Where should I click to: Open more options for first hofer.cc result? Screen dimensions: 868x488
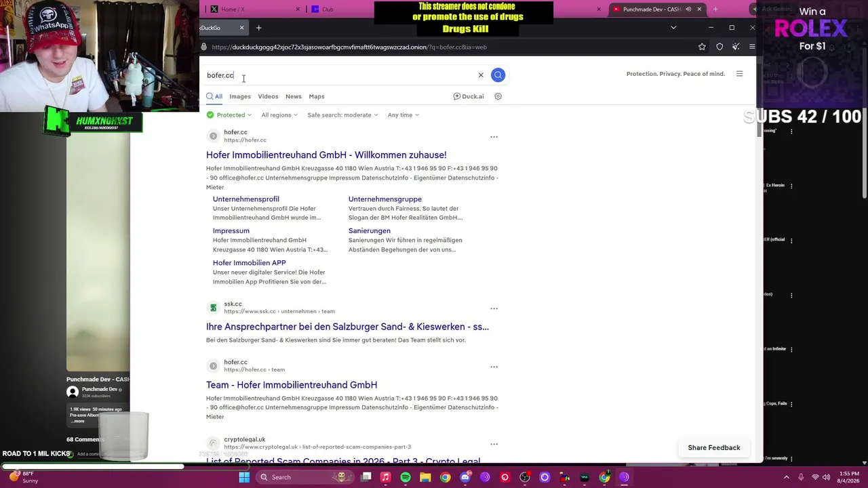(x=494, y=137)
